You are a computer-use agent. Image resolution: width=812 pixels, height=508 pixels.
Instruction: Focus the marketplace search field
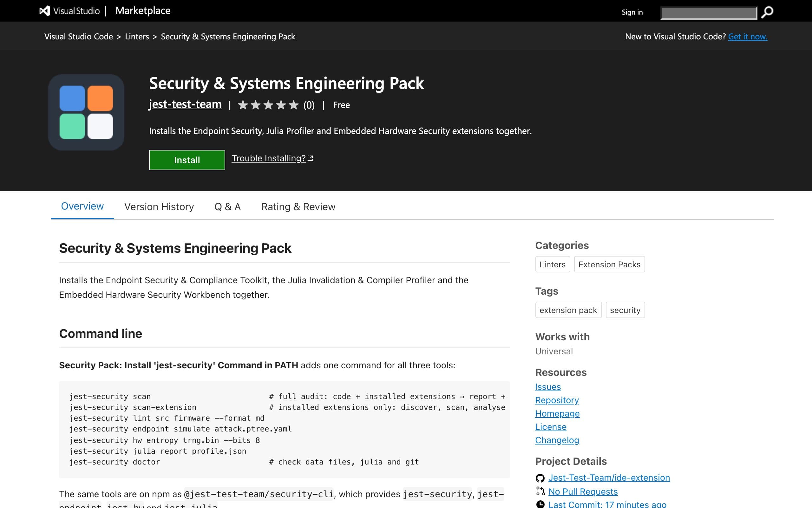tap(709, 13)
